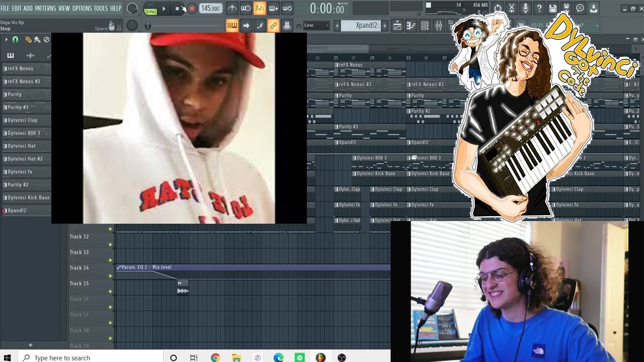Adjust the main pitch knob
644x362 pixels.
pyautogui.click(x=132, y=25)
